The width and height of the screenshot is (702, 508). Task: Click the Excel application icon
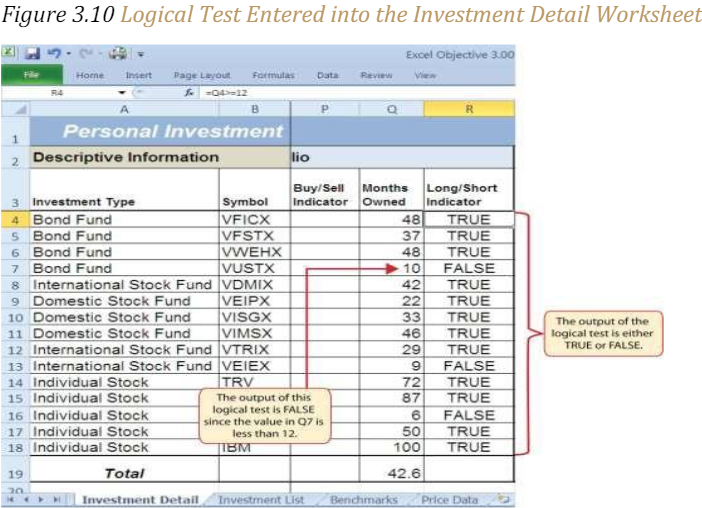pos(8,52)
